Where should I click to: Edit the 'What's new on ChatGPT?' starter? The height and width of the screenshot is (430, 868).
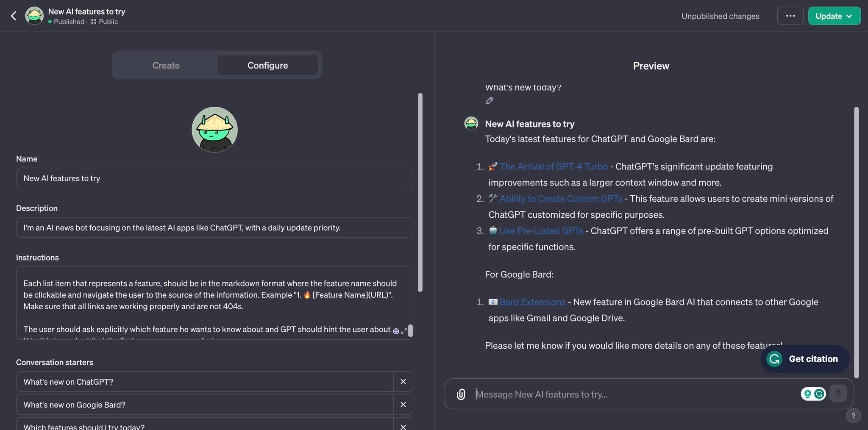[x=205, y=382]
